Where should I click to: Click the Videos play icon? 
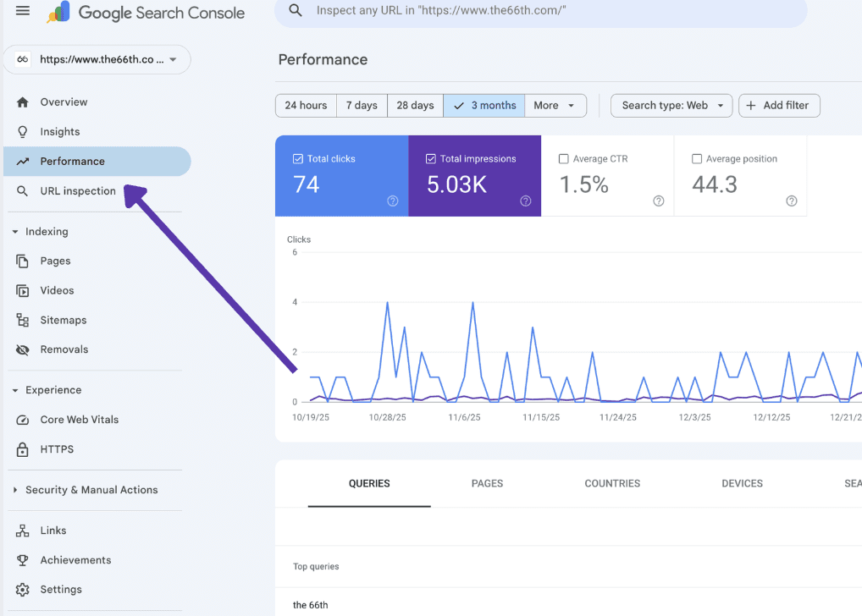tap(23, 291)
